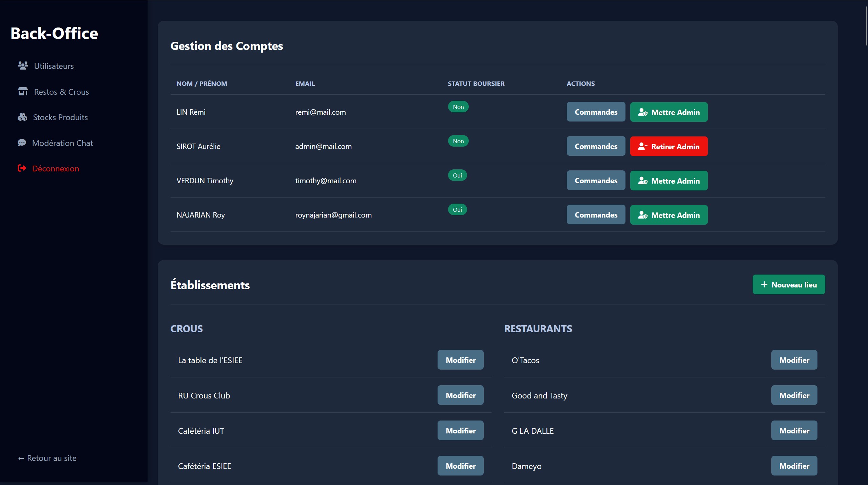Click the Modération Chat bubble icon
Image resolution: width=868 pixels, height=485 pixels.
[x=22, y=143]
